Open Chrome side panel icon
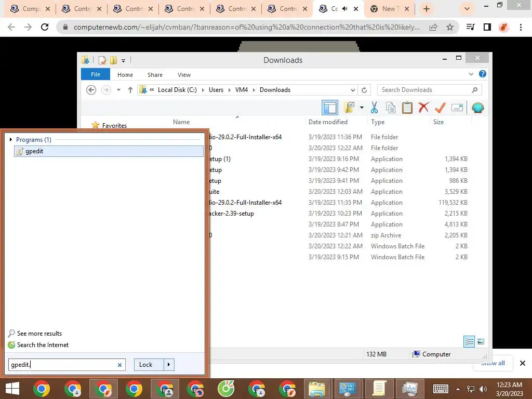This screenshot has height=399, width=532. click(487, 27)
